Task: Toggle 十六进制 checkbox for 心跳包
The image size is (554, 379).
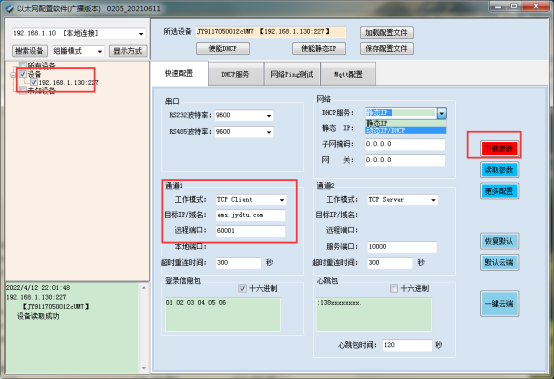Action: (394, 289)
